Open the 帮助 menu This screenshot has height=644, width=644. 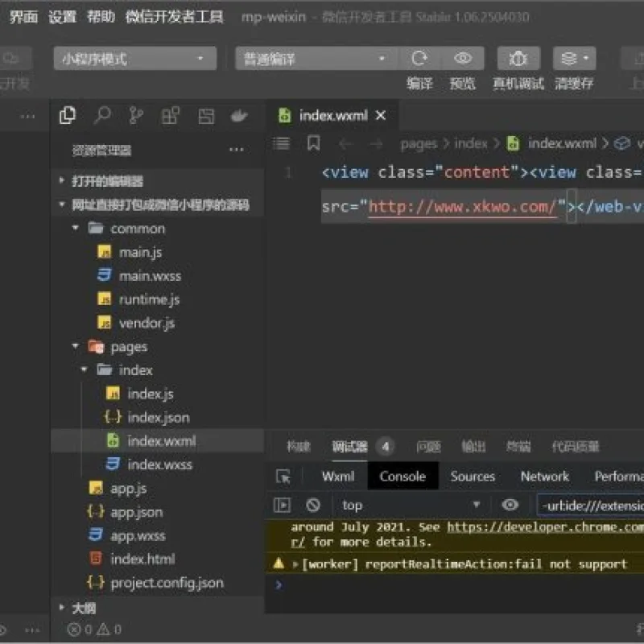[x=101, y=17]
